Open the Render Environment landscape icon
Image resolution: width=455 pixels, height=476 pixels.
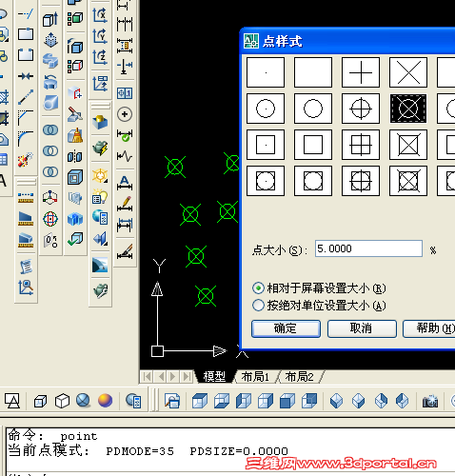[x=100, y=265]
